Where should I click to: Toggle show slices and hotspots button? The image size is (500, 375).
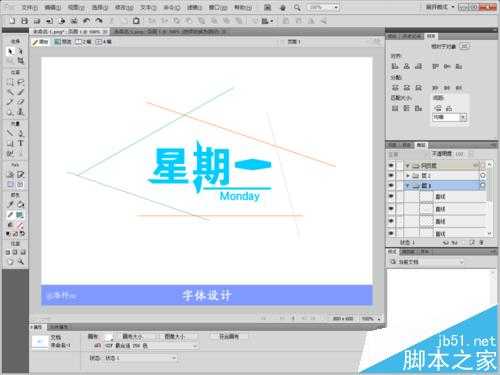(x=20, y=184)
